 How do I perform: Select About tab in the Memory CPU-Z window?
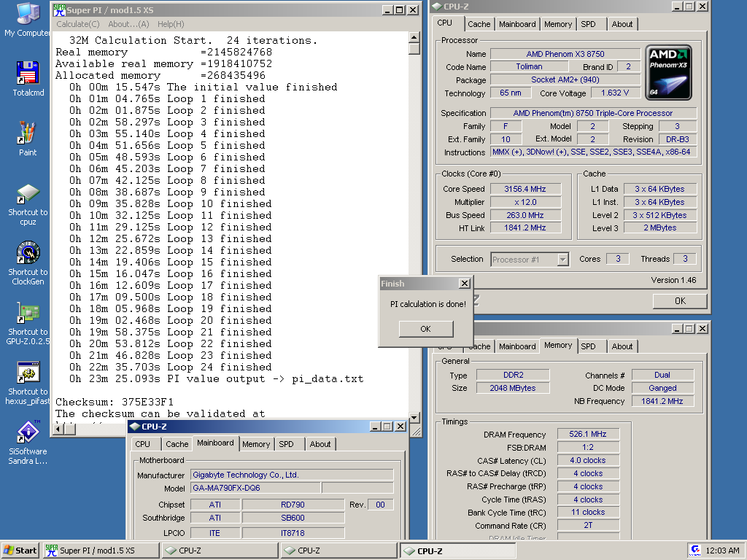click(622, 346)
